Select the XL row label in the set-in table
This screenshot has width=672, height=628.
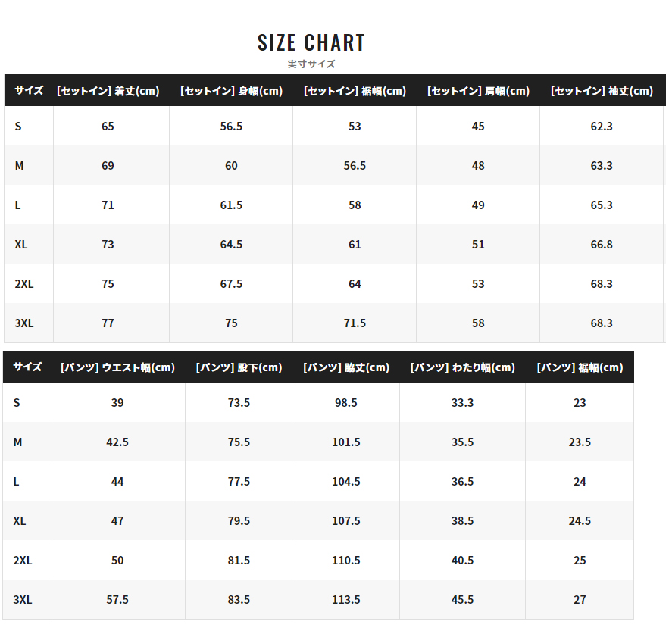pos(21,244)
